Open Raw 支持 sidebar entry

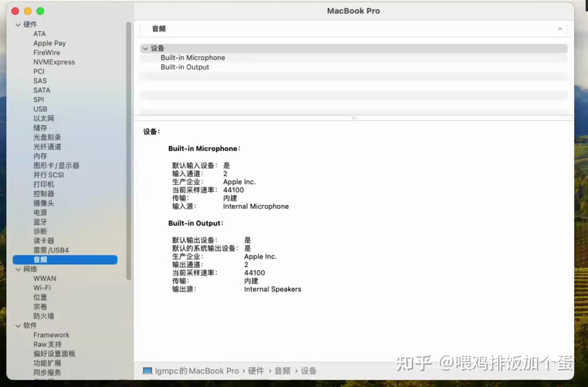pos(48,344)
